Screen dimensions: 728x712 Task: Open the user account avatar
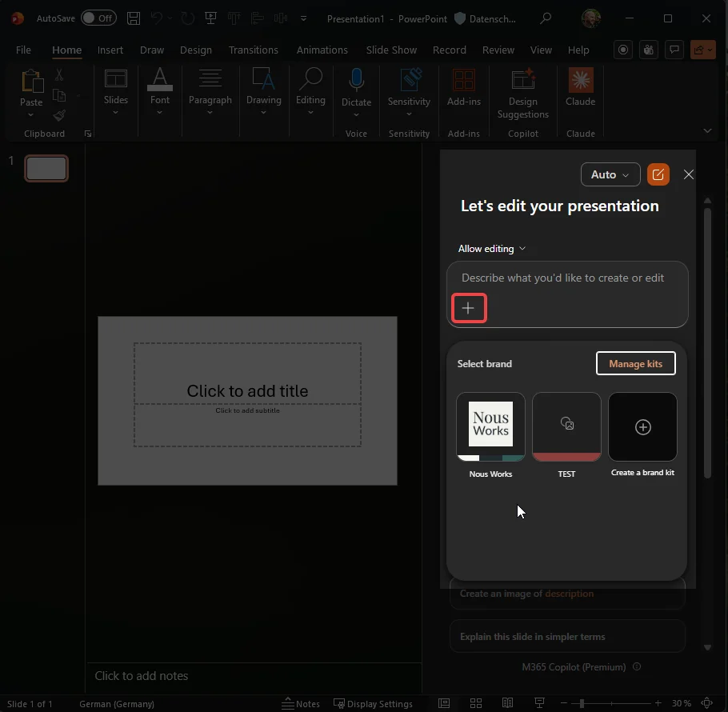[591, 18]
